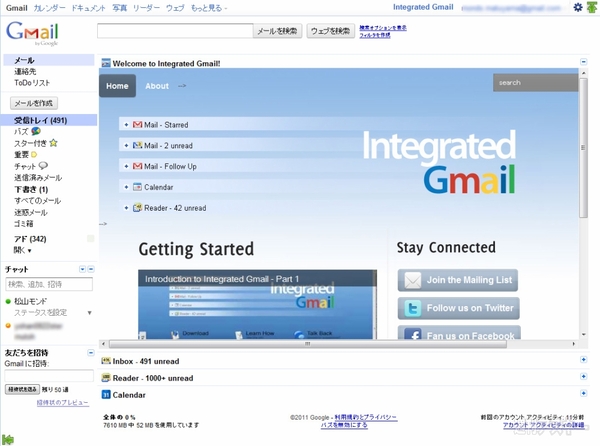Click the Facebook f icon

pyautogui.click(x=414, y=334)
